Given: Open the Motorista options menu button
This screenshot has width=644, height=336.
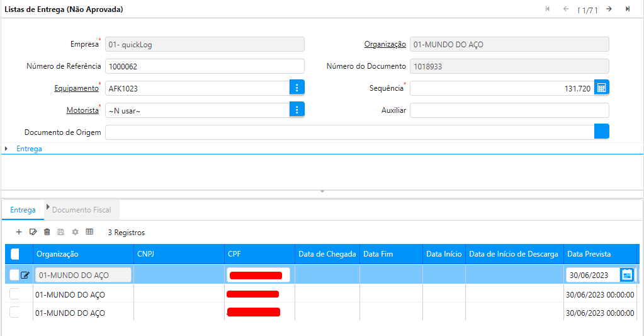Looking at the screenshot, I should (297, 110).
